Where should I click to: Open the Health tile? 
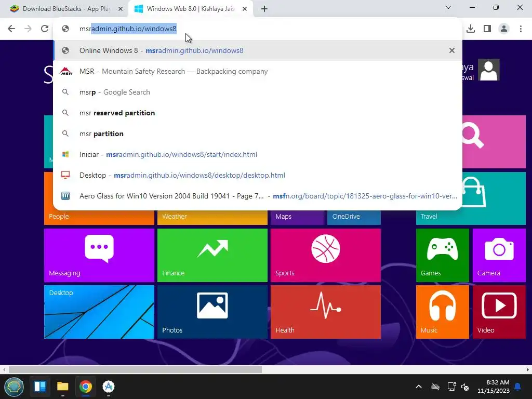(x=326, y=312)
